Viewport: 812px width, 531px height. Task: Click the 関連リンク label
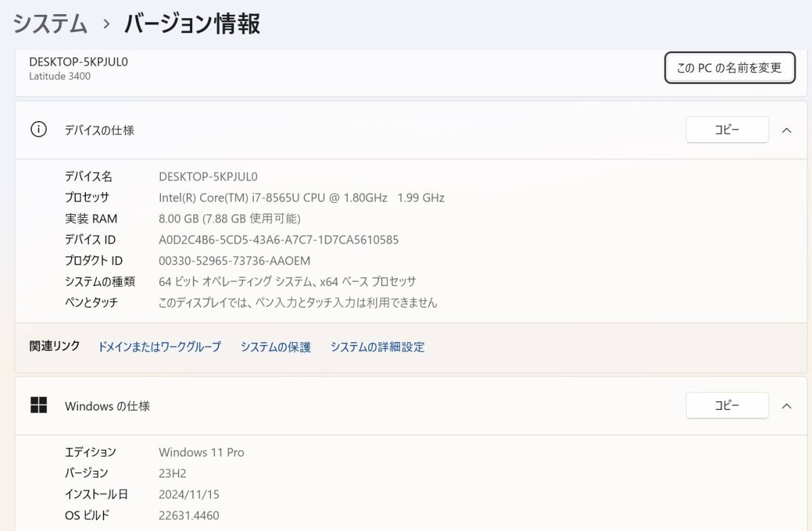coord(55,346)
